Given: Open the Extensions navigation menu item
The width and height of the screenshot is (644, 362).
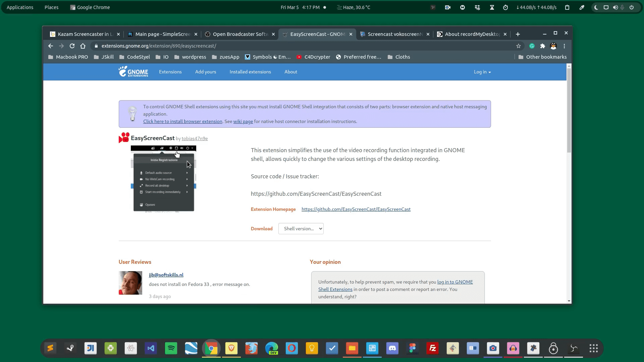Looking at the screenshot, I should pyautogui.click(x=170, y=72).
